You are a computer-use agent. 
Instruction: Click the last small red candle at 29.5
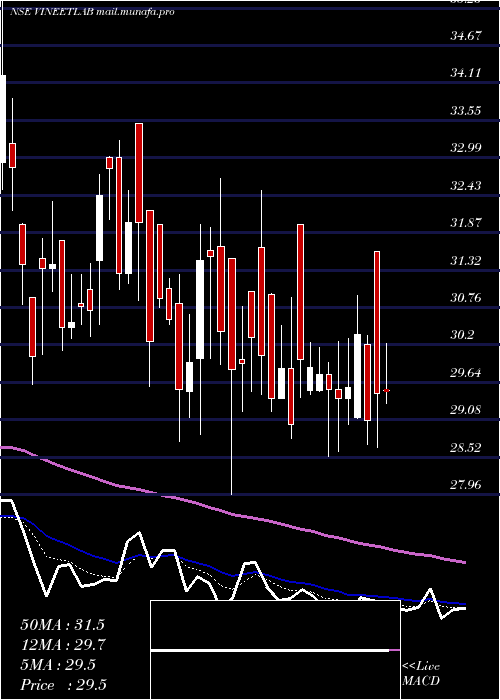pyautogui.click(x=387, y=391)
